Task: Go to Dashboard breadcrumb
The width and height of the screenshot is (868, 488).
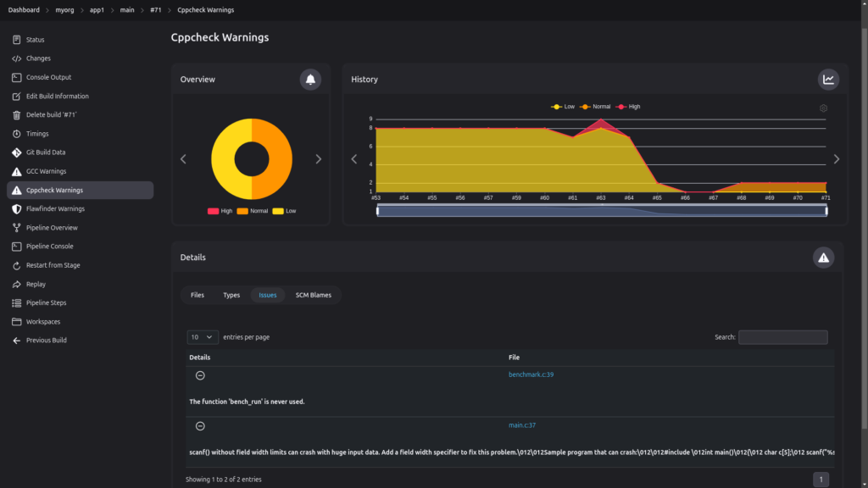Action: tap(24, 10)
